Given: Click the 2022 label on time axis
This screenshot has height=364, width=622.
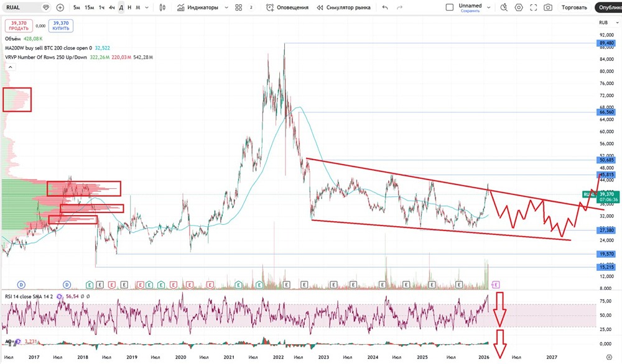Looking at the screenshot, I should pos(278,357).
